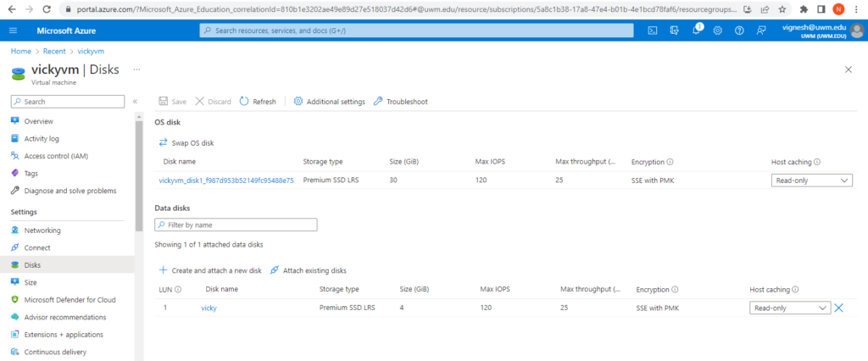The height and width of the screenshot is (361, 868).
Task: Open the vicky data disk link
Action: [x=209, y=308]
